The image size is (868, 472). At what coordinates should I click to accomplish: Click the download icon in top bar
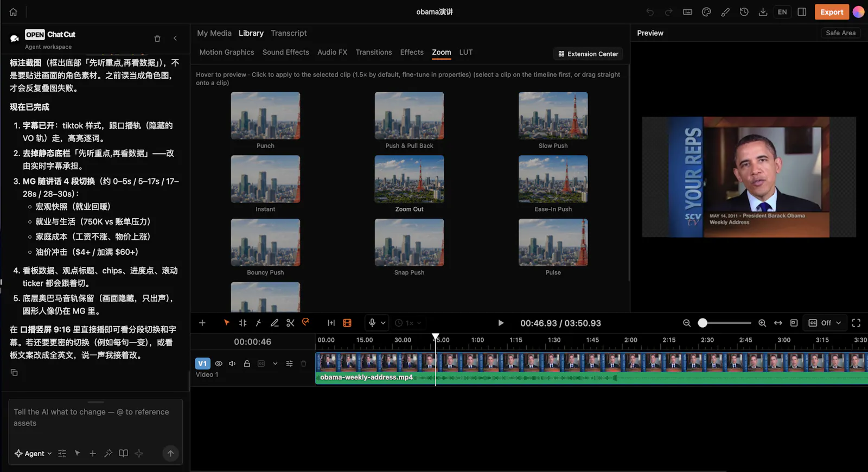point(763,12)
